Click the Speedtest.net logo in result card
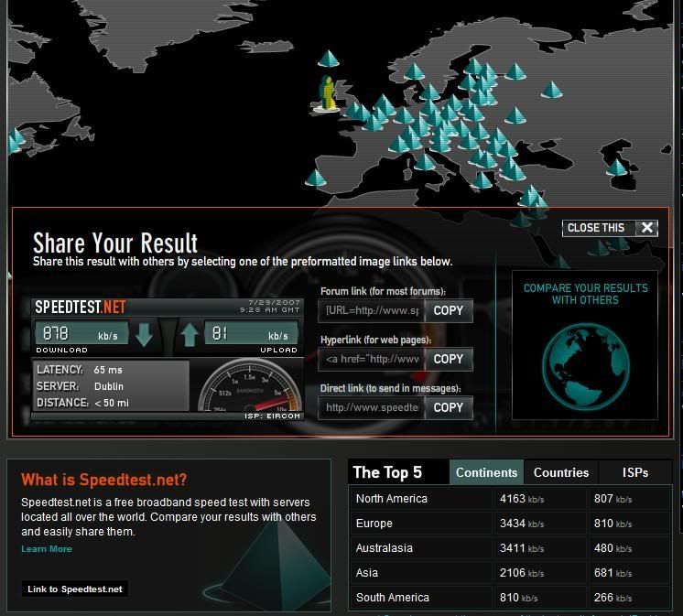The height and width of the screenshot is (616, 683). [81, 308]
